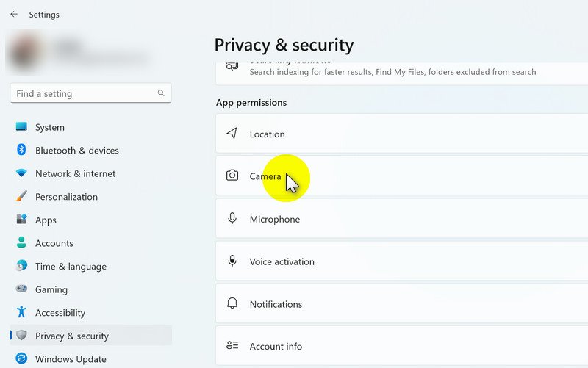
Task: Click the Camera icon
Action: pos(232,176)
